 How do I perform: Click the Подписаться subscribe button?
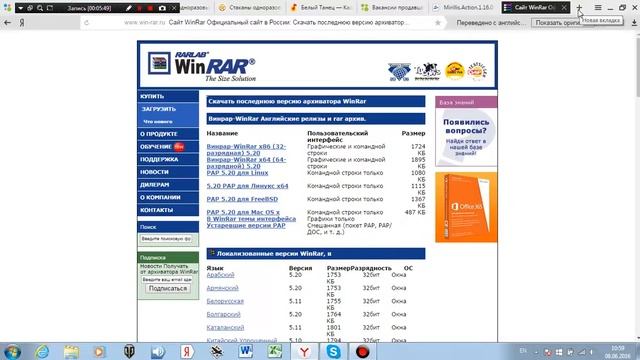tap(168, 288)
